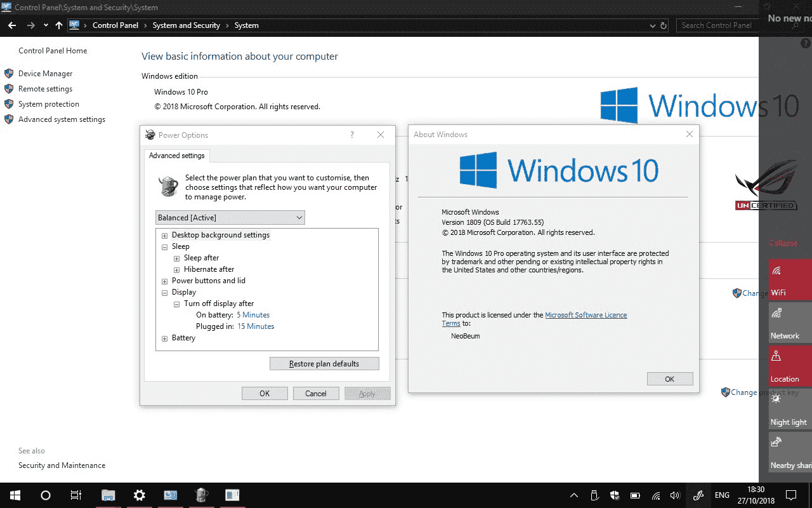Screen dimensions: 812x508
Task: Show hidden system tray icons
Action: tap(574, 495)
